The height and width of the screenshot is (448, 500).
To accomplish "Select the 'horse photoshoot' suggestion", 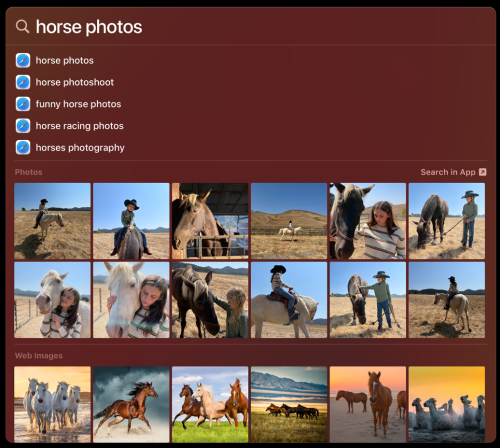I will (75, 82).
